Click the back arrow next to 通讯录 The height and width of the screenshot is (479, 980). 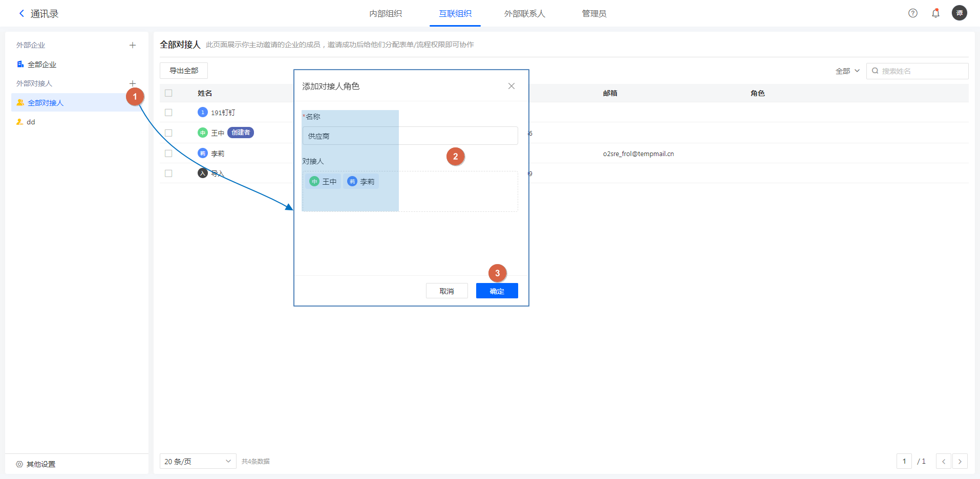click(22, 13)
